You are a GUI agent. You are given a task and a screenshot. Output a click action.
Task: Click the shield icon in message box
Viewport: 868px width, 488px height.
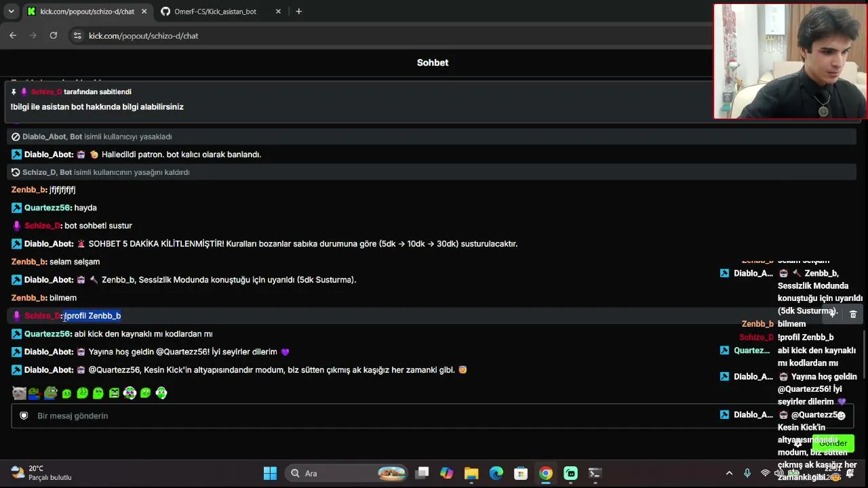click(x=24, y=415)
